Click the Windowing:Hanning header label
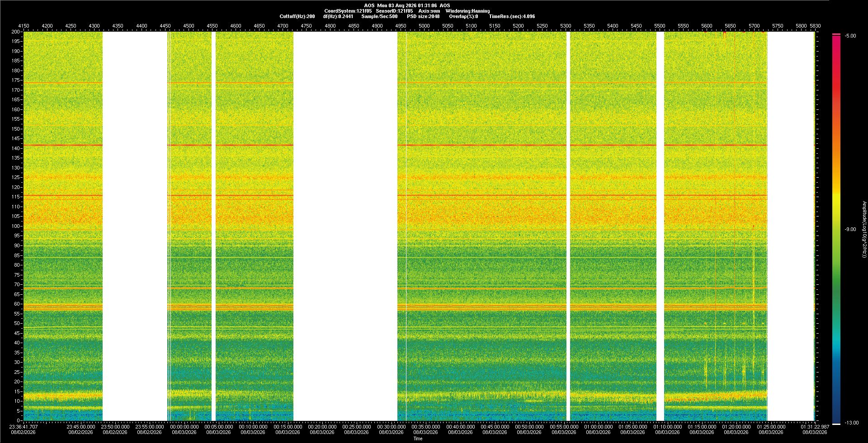 pos(467,11)
